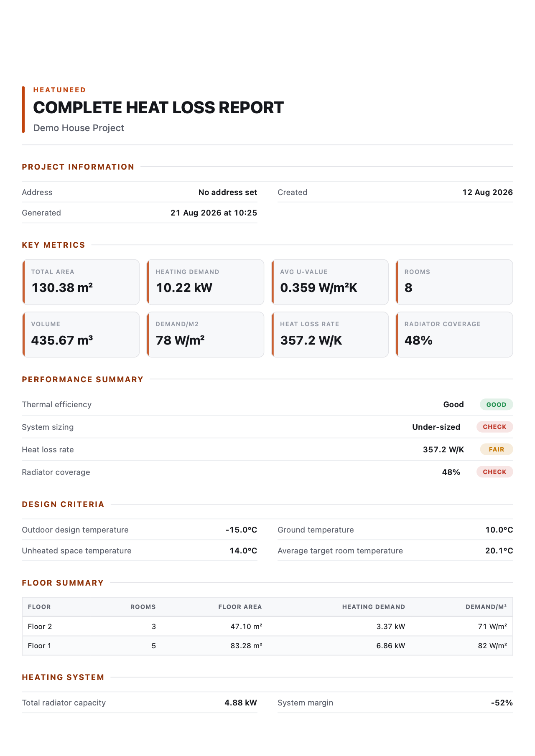This screenshot has height=756, width=535.
Task: Click the 48% value in Performance Summary
Action: coord(451,472)
